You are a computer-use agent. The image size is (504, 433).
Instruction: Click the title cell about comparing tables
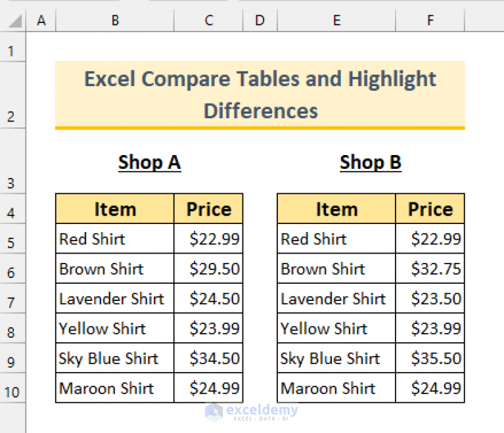click(x=260, y=94)
